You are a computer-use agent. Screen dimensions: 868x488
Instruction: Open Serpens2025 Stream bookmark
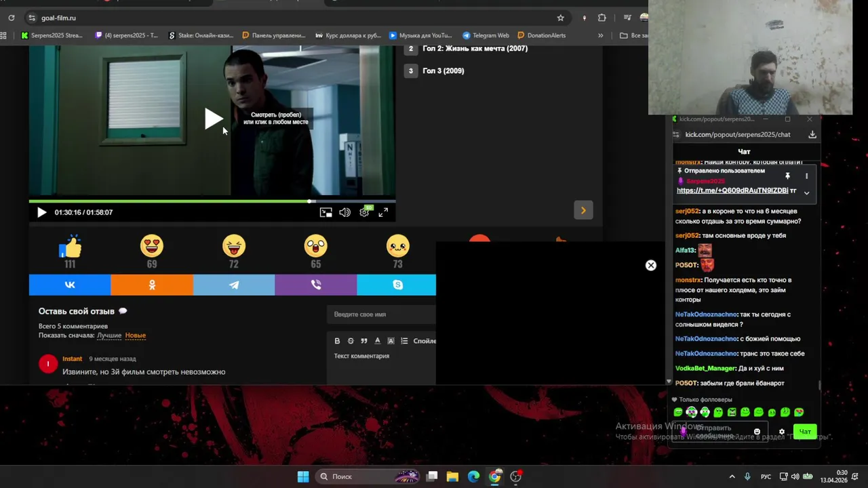52,35
